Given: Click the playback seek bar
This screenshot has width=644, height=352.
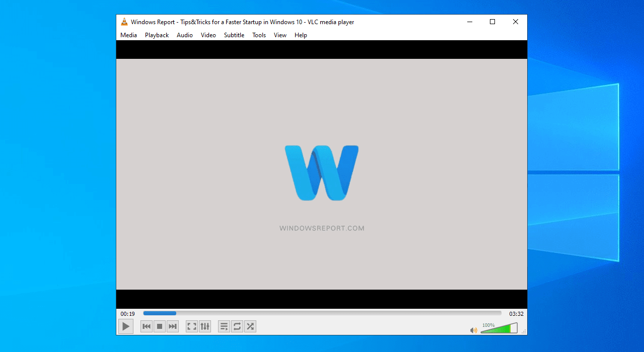Looking at the screenshot, I should pos(322,313).
